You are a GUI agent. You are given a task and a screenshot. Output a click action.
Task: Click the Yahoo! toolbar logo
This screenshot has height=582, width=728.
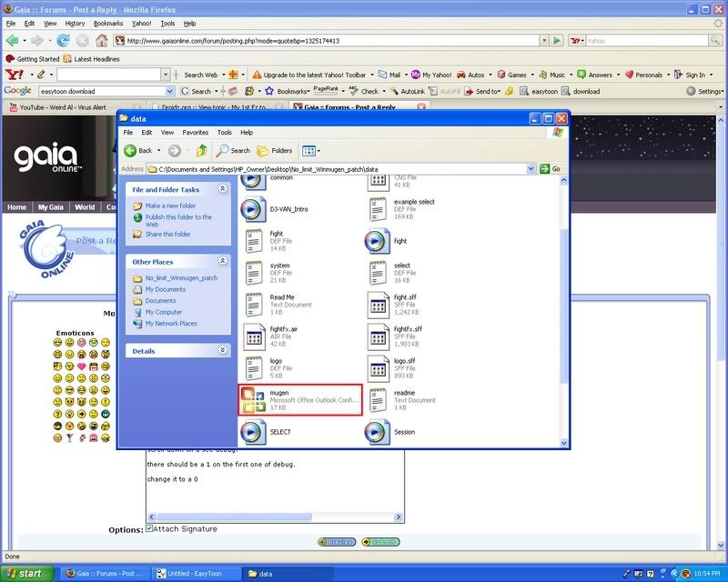click(x=15, y=75)
